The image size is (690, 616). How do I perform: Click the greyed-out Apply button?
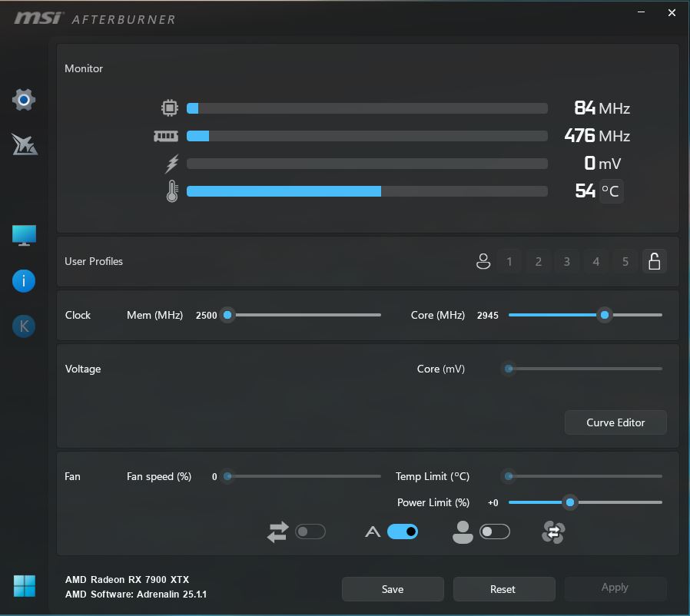tap(615, 588)
